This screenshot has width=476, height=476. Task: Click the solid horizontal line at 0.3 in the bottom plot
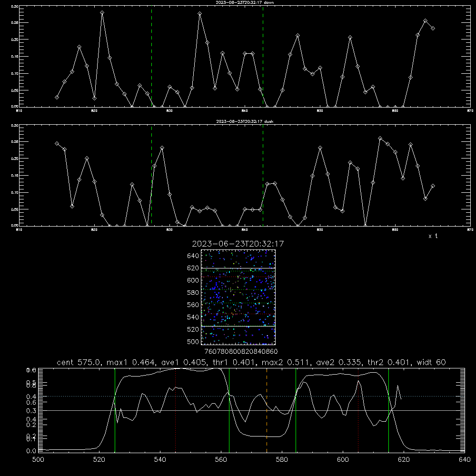(x=252, y=410)
